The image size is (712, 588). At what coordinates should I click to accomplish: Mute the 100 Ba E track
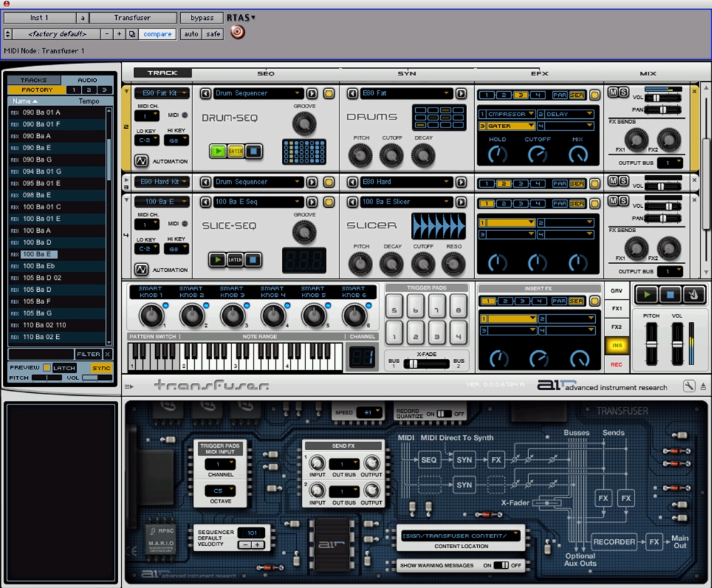click(x=613, y=201)
